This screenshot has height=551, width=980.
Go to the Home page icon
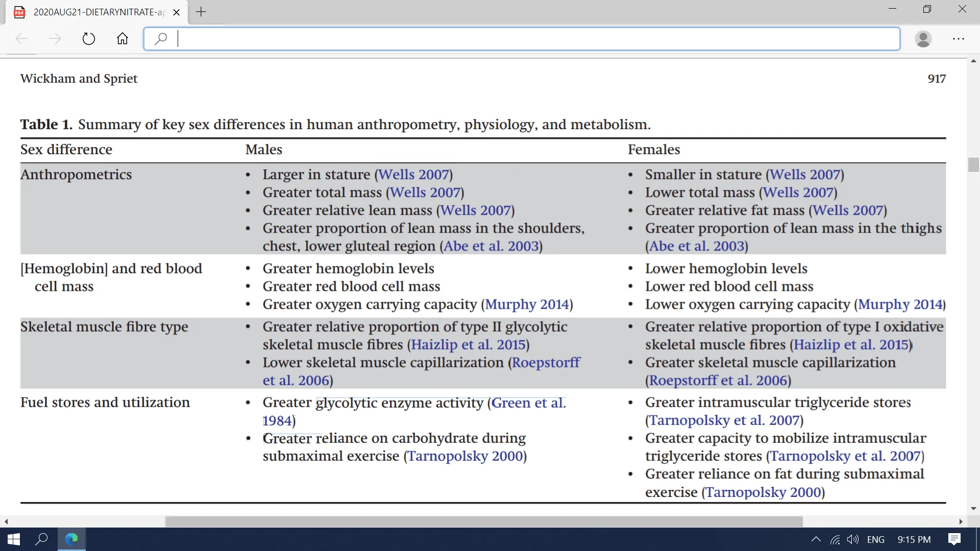(x=122, y=39)
